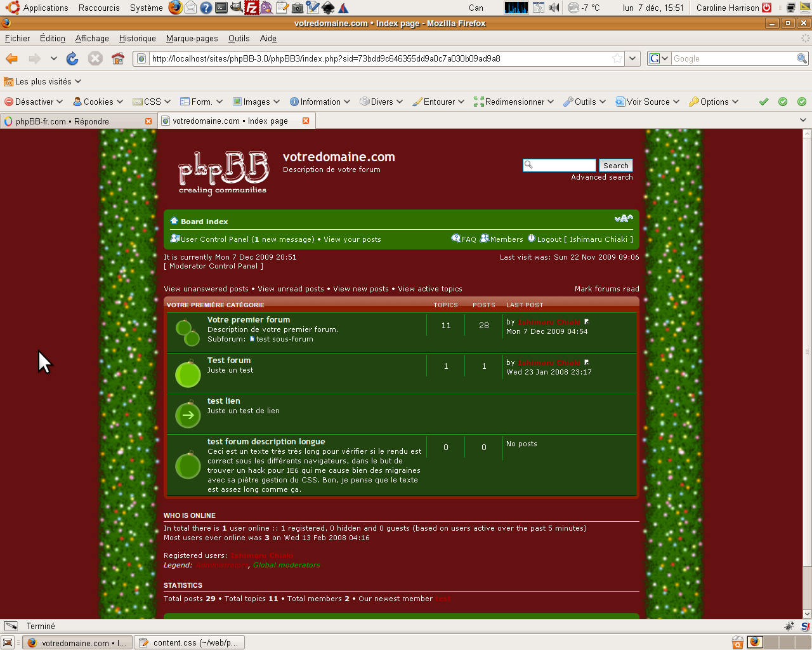Click the Test forum ornament icon

point(188,373)
